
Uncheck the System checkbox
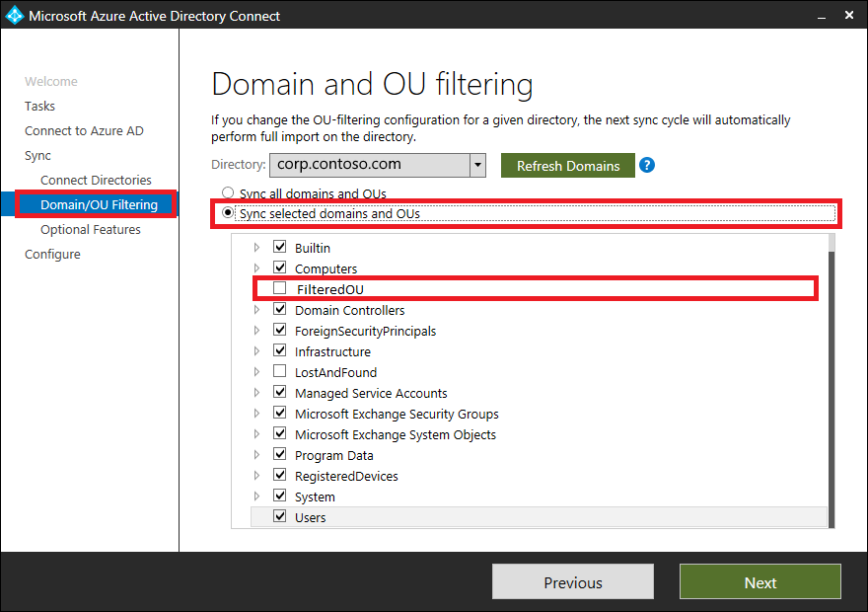coord(279,496)
